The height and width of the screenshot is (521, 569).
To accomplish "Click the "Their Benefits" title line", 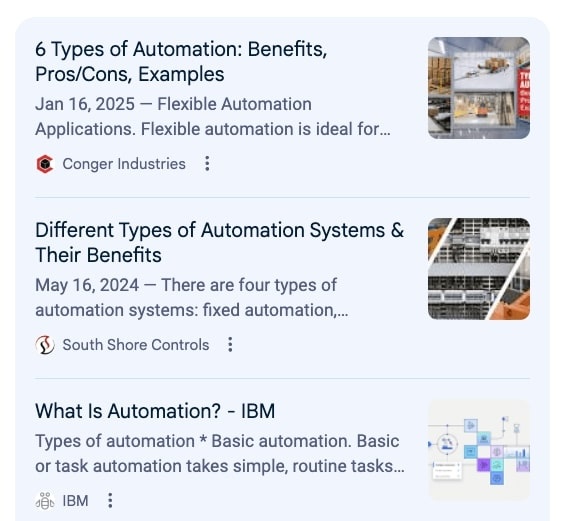I will 98,255.
